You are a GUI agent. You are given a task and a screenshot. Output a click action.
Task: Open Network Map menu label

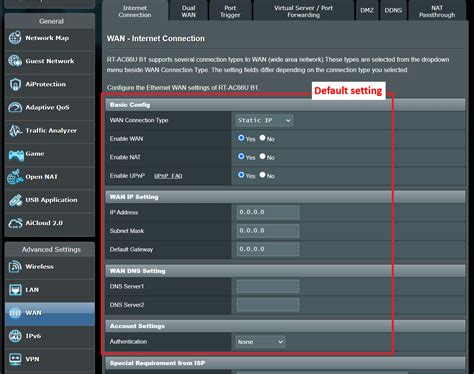[47, 38]
